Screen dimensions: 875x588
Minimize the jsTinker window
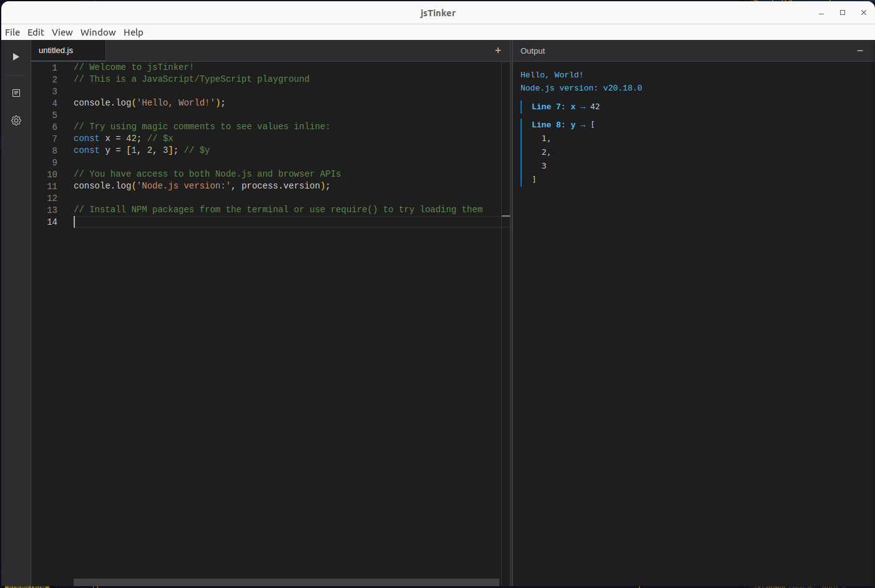(x=821, y=12)
